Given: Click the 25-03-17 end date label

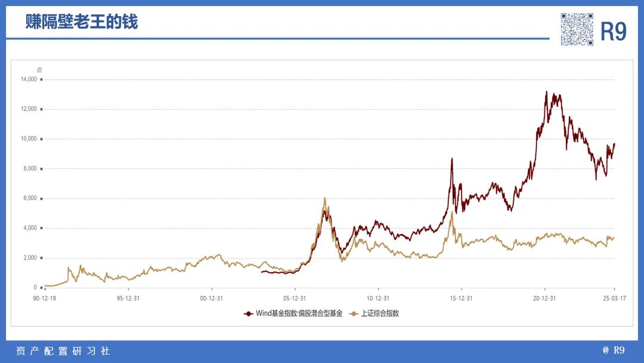Looking at the screenshot, I should pos(614,298).
